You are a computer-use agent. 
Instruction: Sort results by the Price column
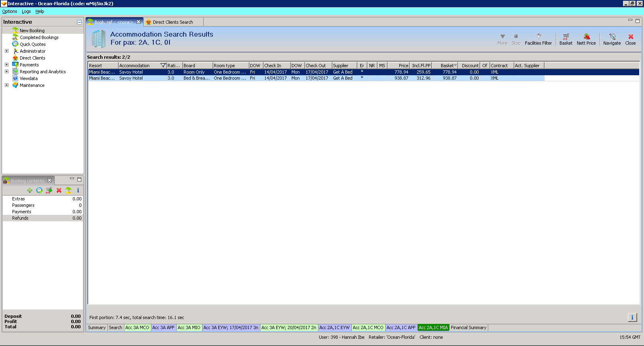398,66
